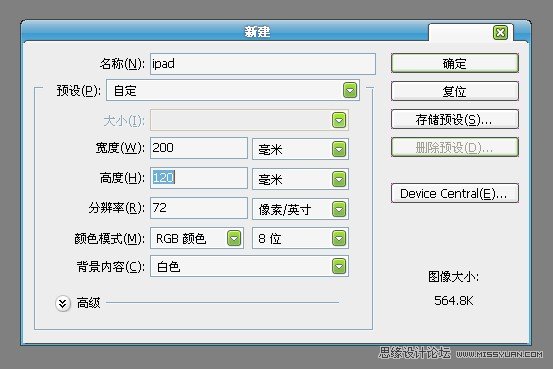Open the 像素/英寸 resolution unit dropdown
The width and height of the screenshot is (553, 369).
(300, 209)
